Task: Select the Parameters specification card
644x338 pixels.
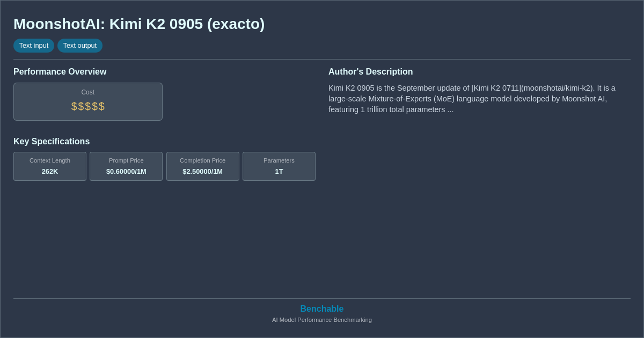Action: [279, 166]
